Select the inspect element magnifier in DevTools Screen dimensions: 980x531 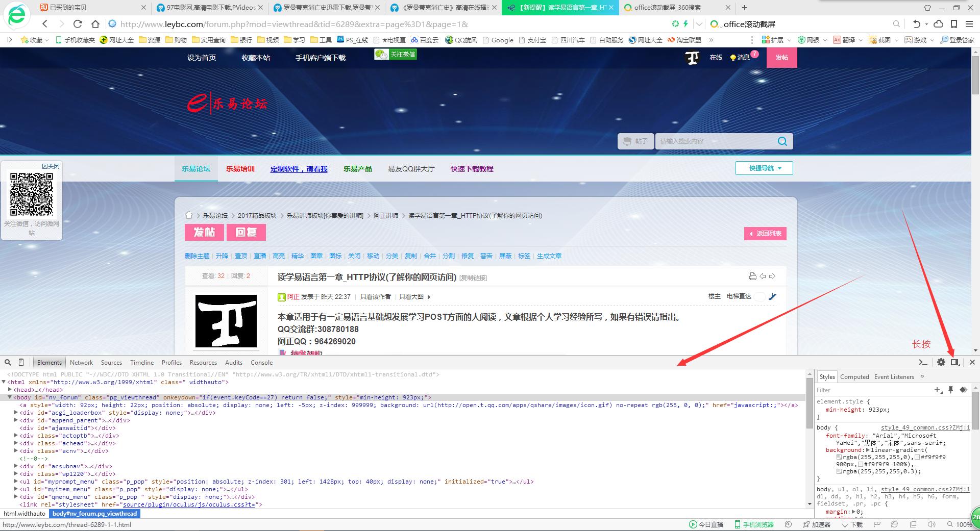8,362
